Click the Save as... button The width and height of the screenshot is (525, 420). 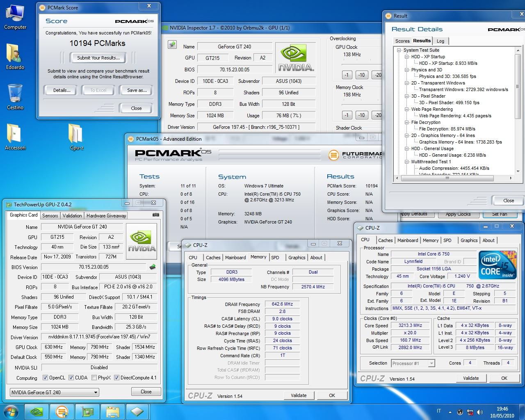pyautogui.click(x=137, y=90)
